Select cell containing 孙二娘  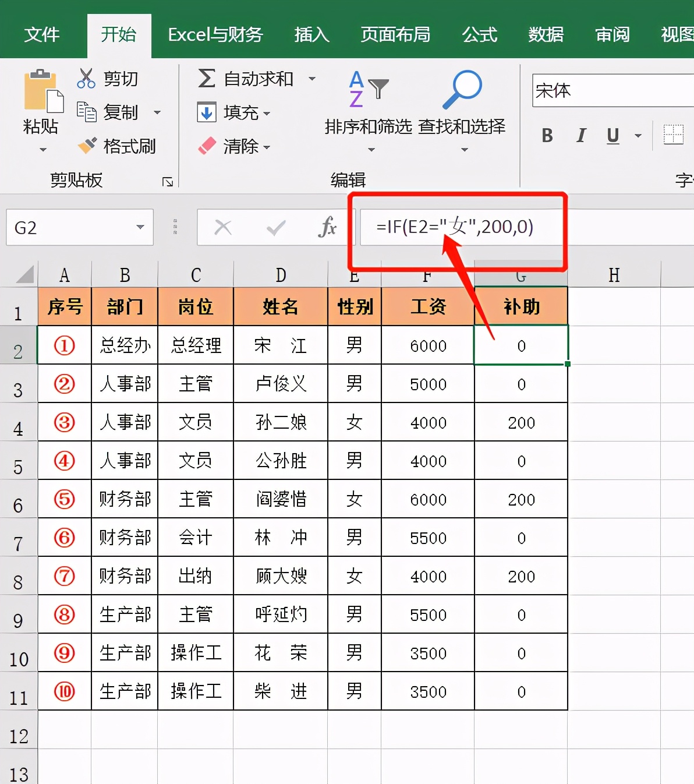point(281,422)
